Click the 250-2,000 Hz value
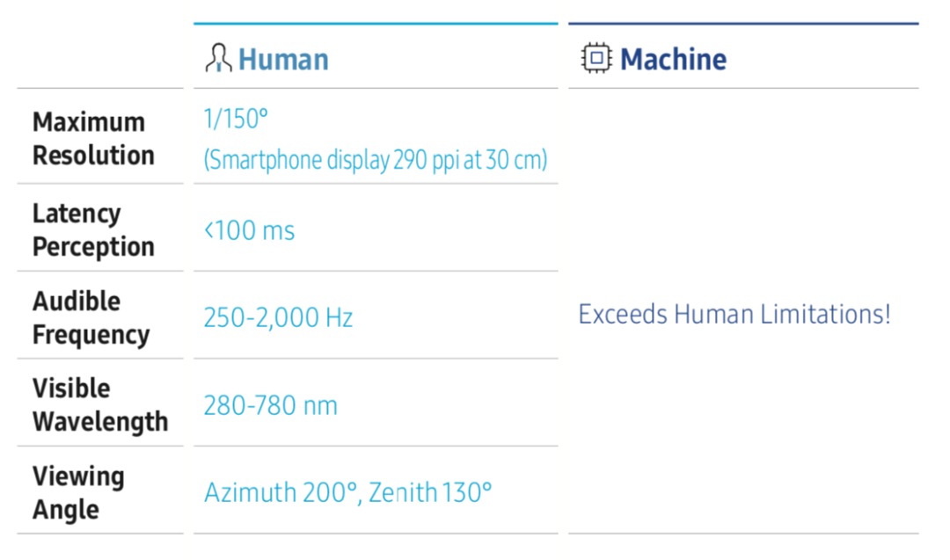 point(278,318)
